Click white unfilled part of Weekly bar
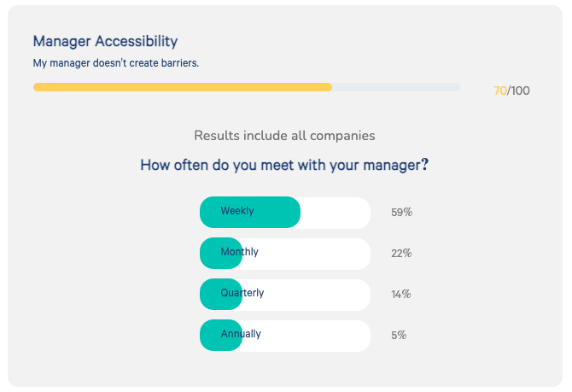This screenshot has width=572, height=392. click(335, 212)
